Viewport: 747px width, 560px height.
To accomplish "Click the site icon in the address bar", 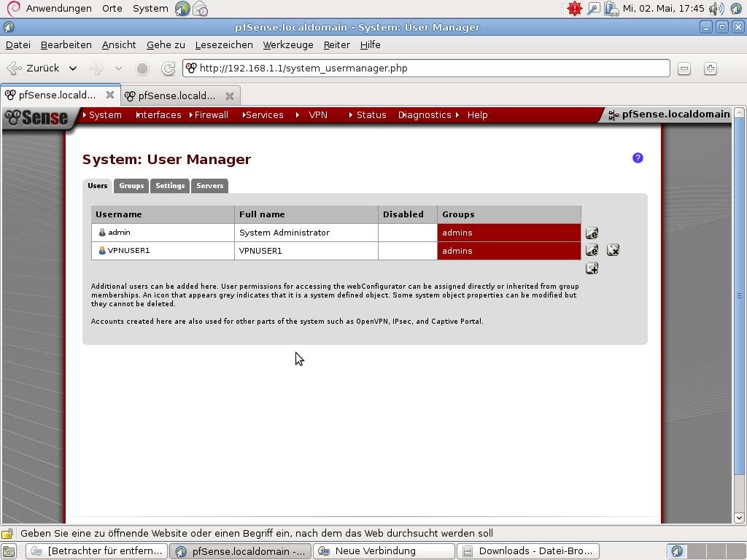I will point(191,68).
